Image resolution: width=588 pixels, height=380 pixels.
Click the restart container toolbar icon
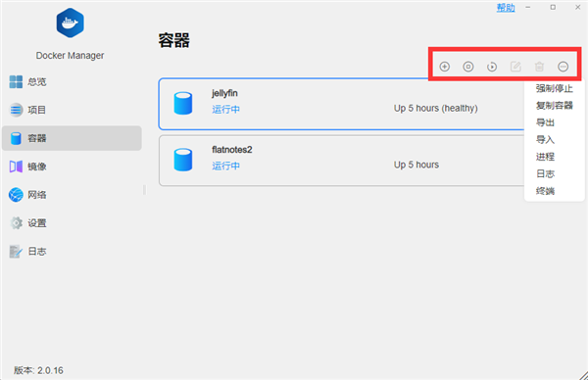[492, 67]
